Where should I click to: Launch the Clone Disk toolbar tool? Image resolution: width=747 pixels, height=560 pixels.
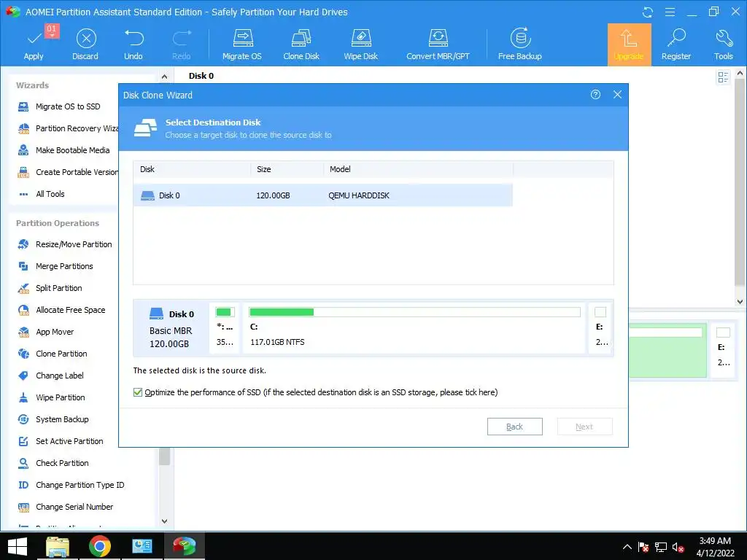(301, 44)
